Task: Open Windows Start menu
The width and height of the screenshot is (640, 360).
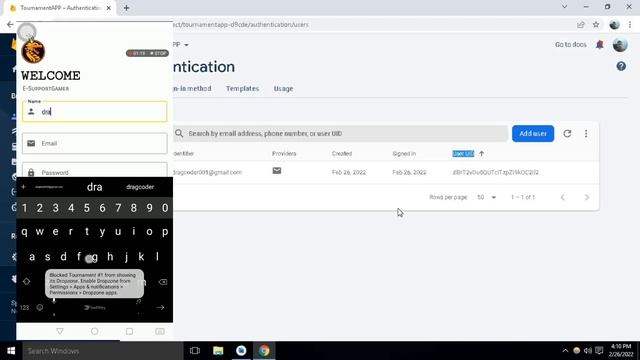Action: [11, 351]
